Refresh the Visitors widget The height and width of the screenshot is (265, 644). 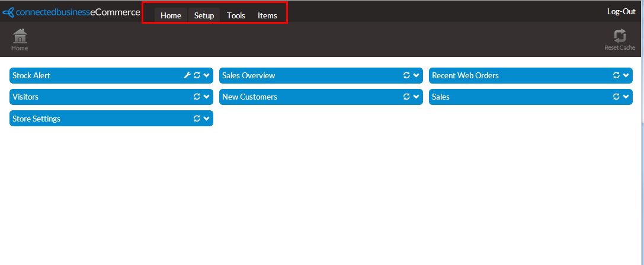pyautogui.click(x=197, y=97)
